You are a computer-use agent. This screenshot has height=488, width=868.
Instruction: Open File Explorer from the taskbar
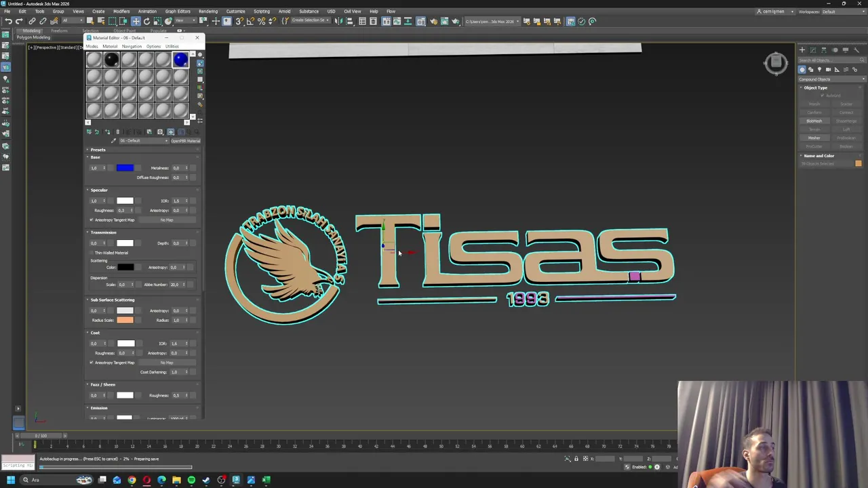[x=176, y=480]
